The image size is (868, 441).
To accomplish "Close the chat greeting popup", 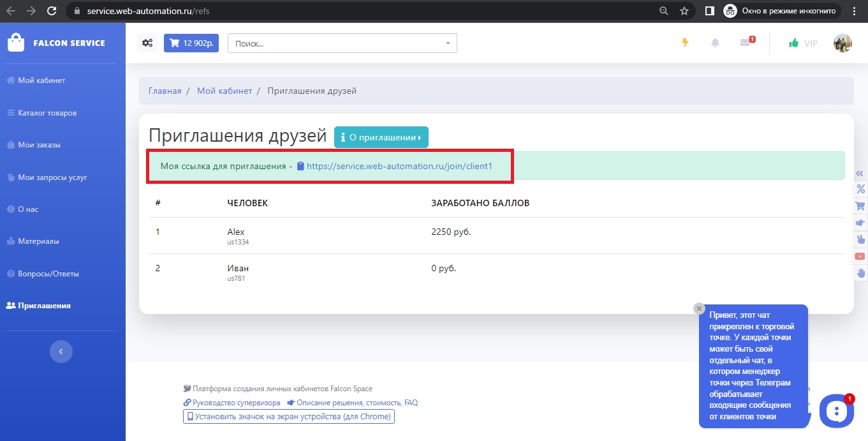I will click(699, 308).
